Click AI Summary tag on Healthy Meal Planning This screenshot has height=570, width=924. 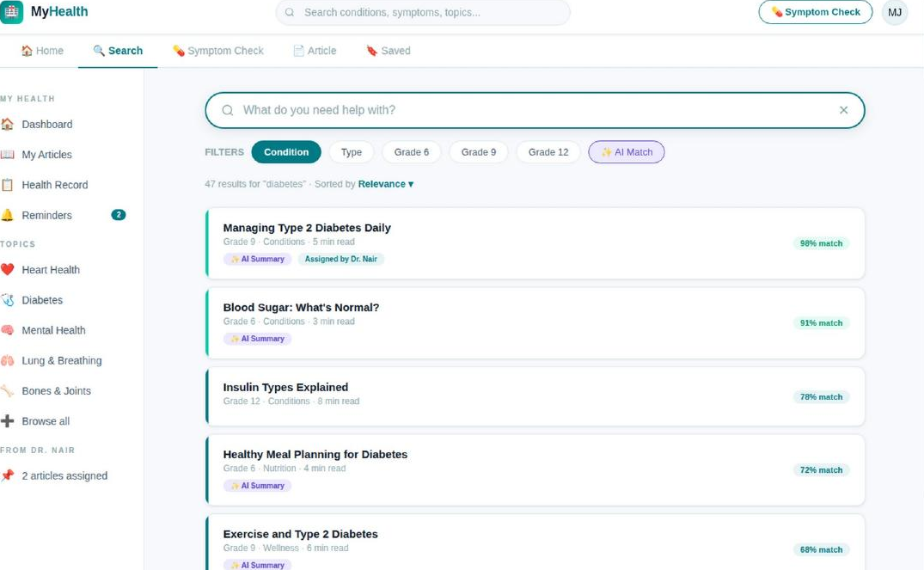(258, 486)
